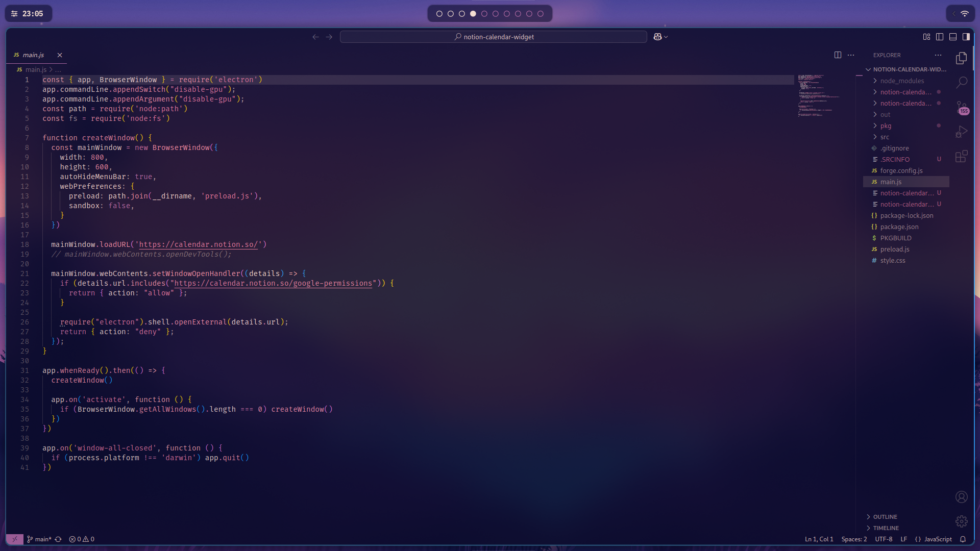The height and width of the screenshot is (551, 980).
Task: Click the notion-calendar-widget search box
Action: point(494,37)
